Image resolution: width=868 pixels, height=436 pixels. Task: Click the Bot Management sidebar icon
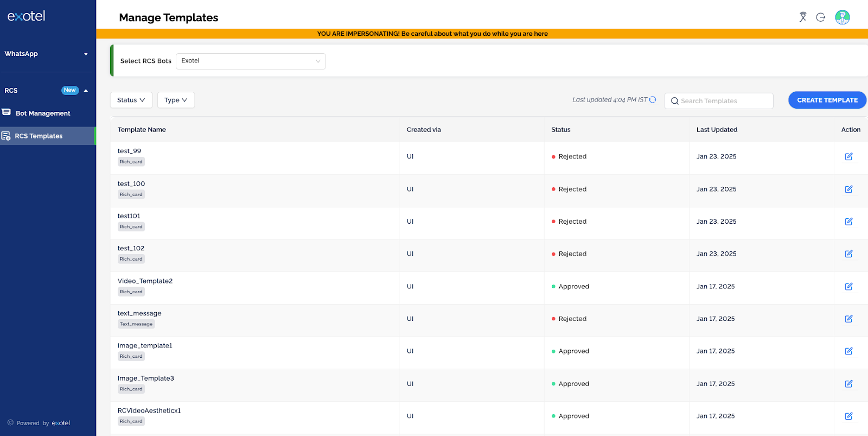point(7,112)
